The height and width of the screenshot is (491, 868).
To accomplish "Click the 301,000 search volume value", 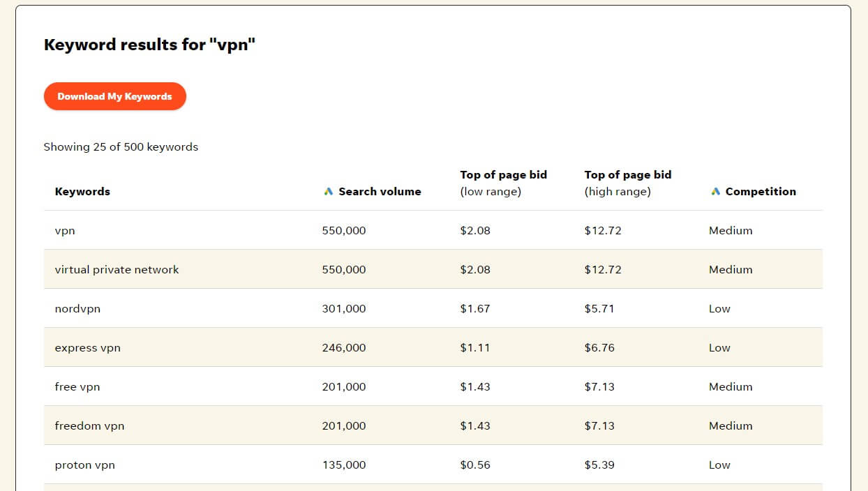I will 344,309.
